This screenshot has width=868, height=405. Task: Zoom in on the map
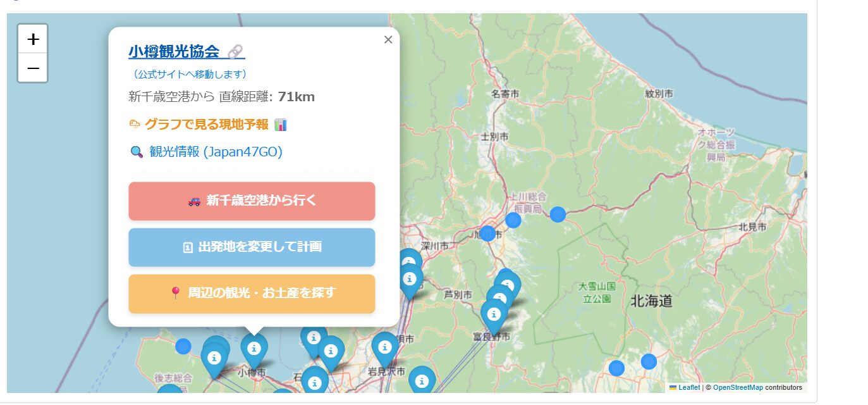[x=33, y=39]
